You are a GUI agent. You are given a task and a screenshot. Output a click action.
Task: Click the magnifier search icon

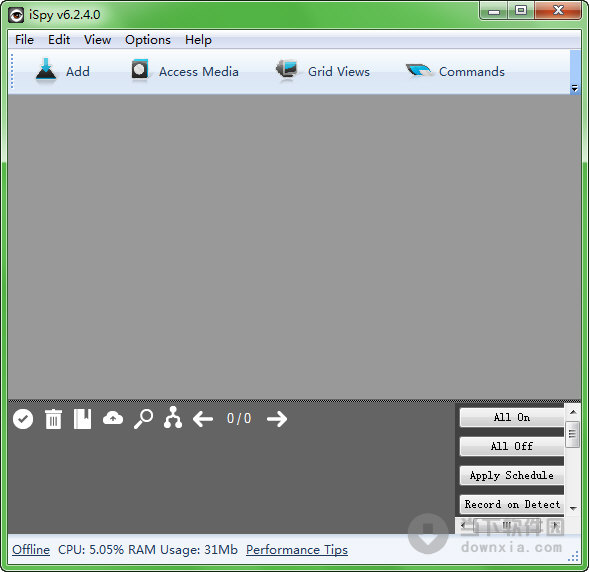(143, 419)
